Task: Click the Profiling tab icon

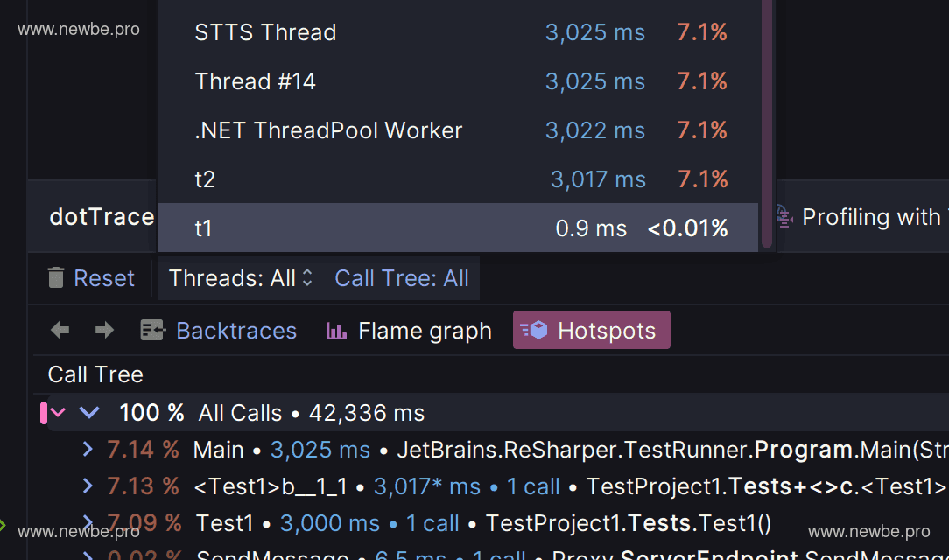Action: point(784,217)
